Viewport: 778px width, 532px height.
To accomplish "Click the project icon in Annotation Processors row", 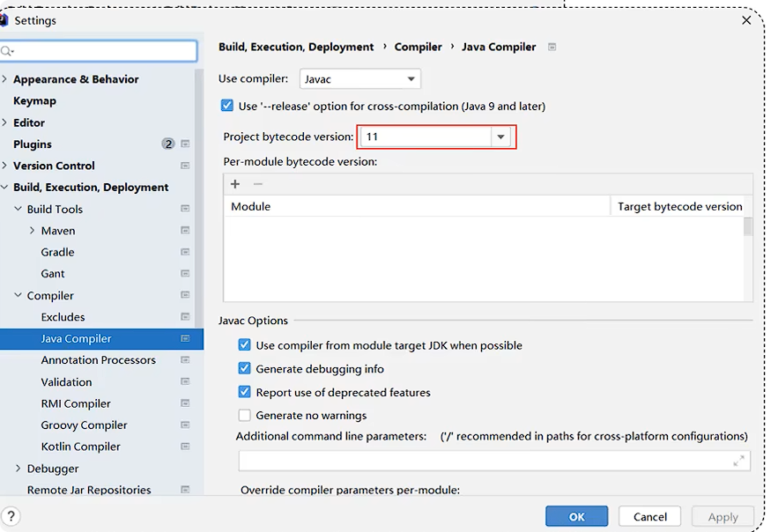I will [x=185, y=360].
